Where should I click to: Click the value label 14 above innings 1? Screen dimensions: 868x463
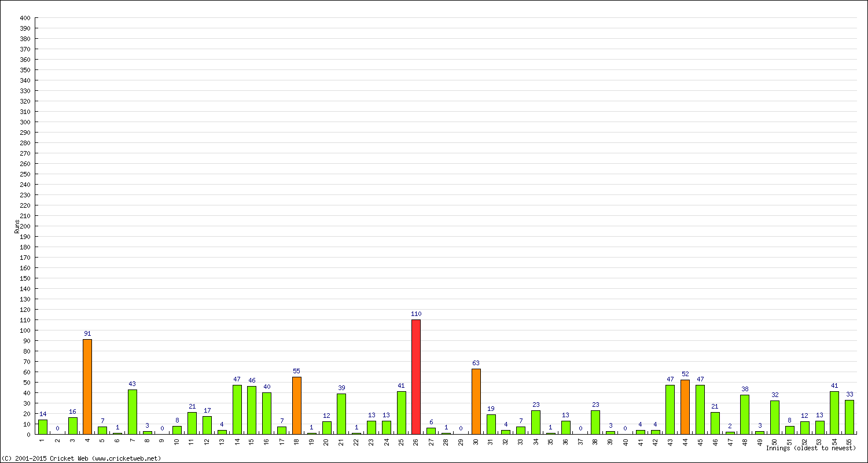point(43,414)
